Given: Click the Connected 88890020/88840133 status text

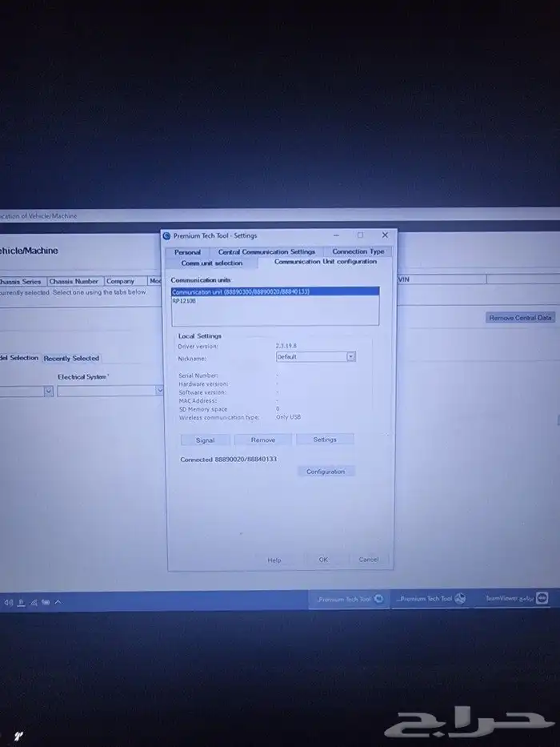Looking at the screenshot, I should coord(229,460).
